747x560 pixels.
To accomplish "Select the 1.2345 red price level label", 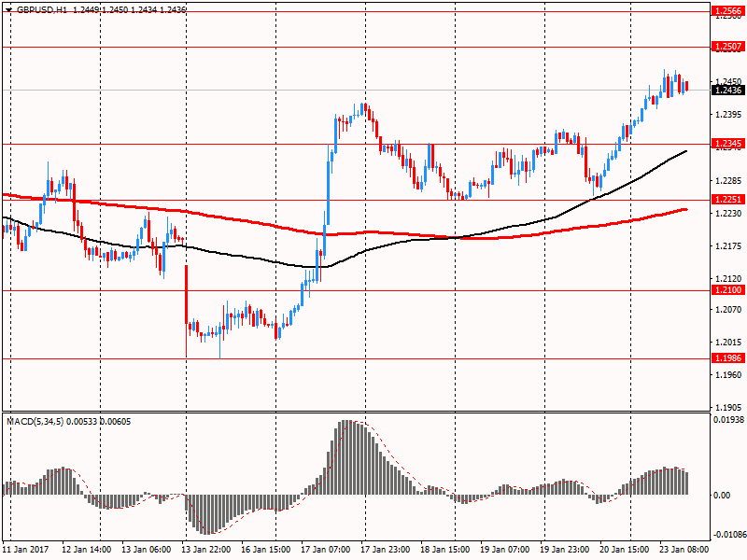I will [727, 144].
